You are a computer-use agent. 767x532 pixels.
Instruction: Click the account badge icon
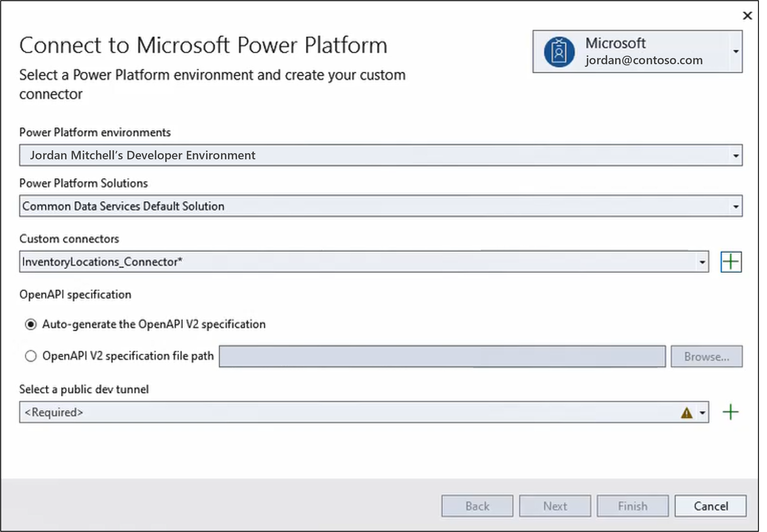[x=559, y=52]
